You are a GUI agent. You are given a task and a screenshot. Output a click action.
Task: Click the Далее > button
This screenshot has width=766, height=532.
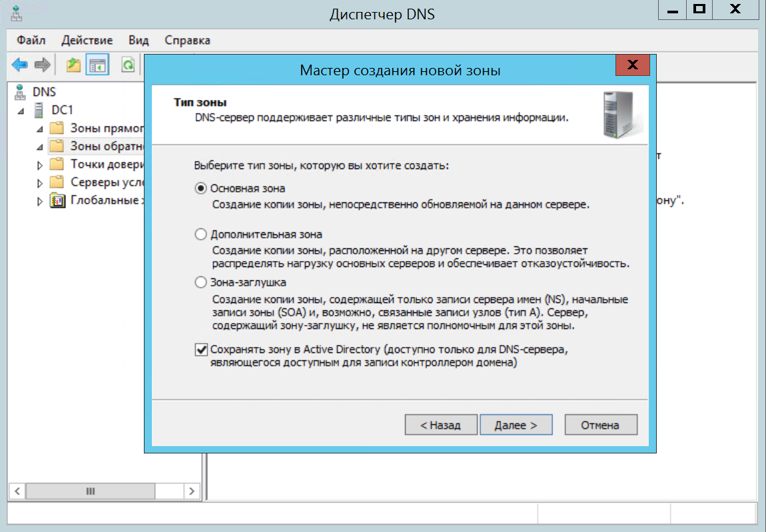coord(516,425)
